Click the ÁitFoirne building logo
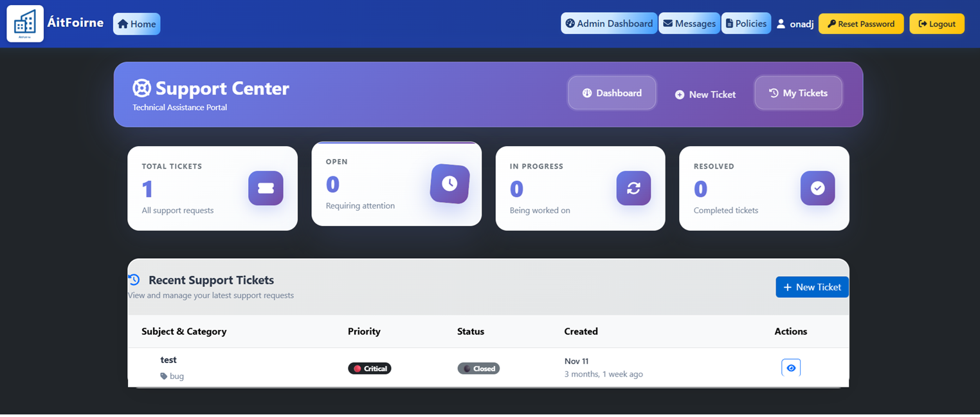Viewport: 980px width, 417px height. [24, 23]
